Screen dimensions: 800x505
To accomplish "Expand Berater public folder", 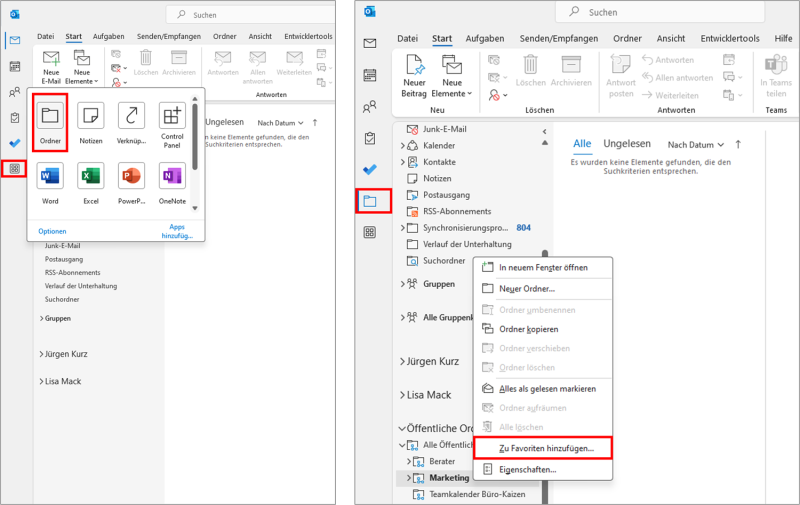I will [x=409, y=462].
